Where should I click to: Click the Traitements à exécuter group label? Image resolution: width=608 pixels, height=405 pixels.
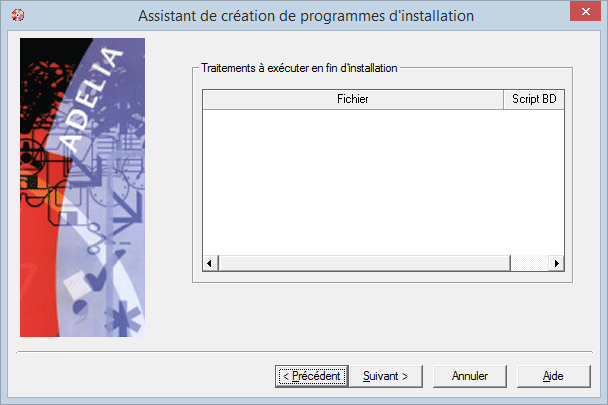(x=299, y=68)
